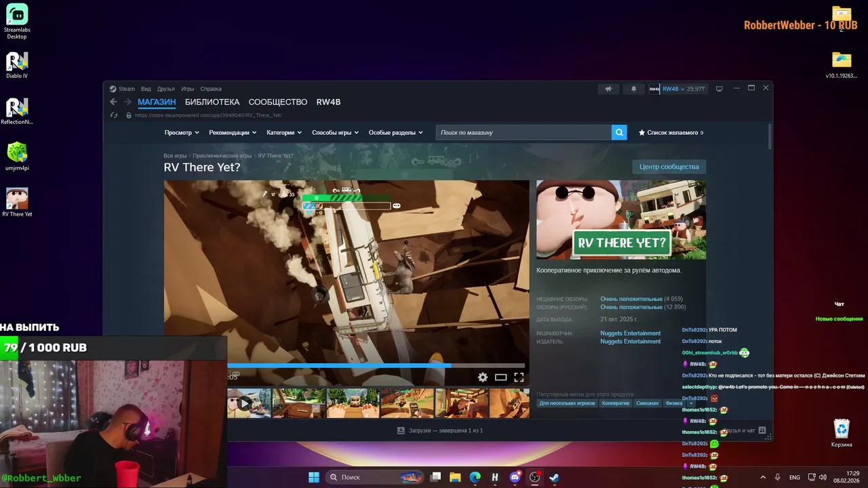Expand the Особые разделы dropdown
The height and width of the screenshot is (488, 868).
(396, 132)
